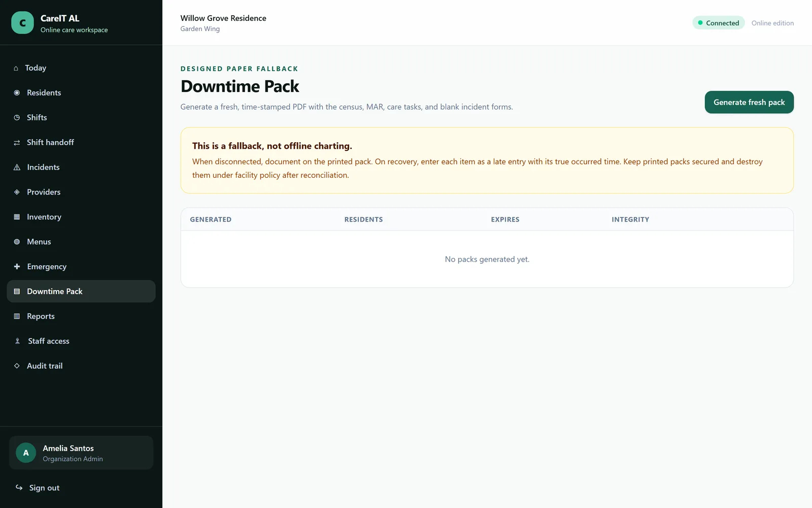Sign out of the workspace

(x=81, y=488)
